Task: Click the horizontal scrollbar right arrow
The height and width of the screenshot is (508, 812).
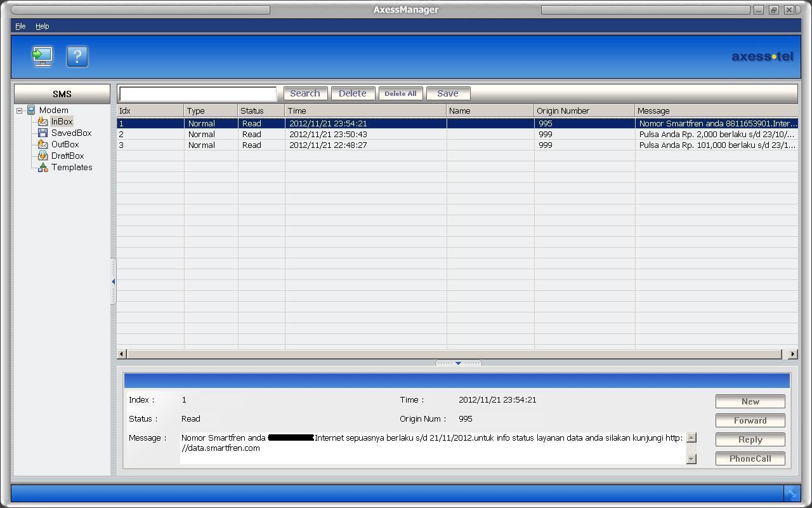Action: (792, 354)
